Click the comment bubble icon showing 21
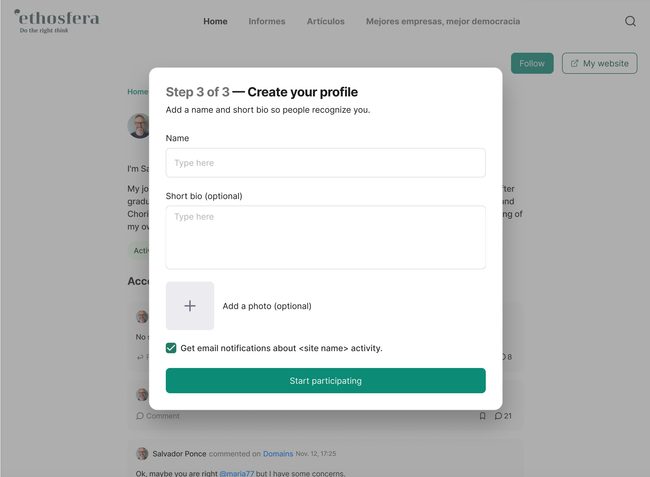The height and width of the screenshot is (477, 650). [499, 416]
